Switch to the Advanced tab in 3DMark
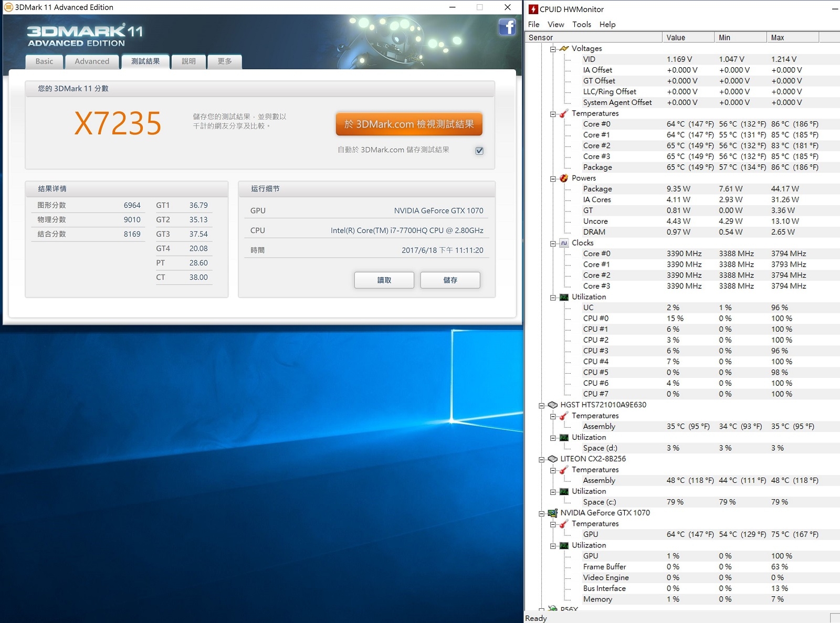Image resolution: width=840 pixels, height=623 pixels. click(92, 61)
